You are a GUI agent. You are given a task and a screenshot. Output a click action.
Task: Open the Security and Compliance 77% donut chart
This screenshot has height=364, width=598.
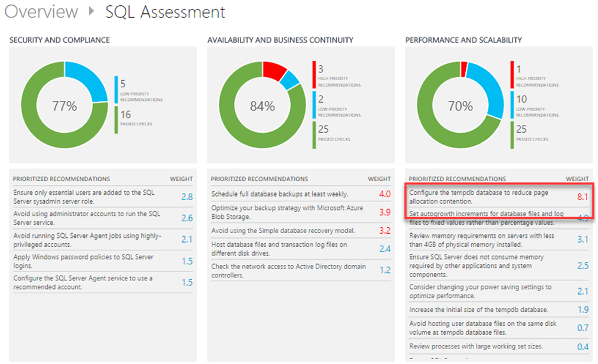65,106
